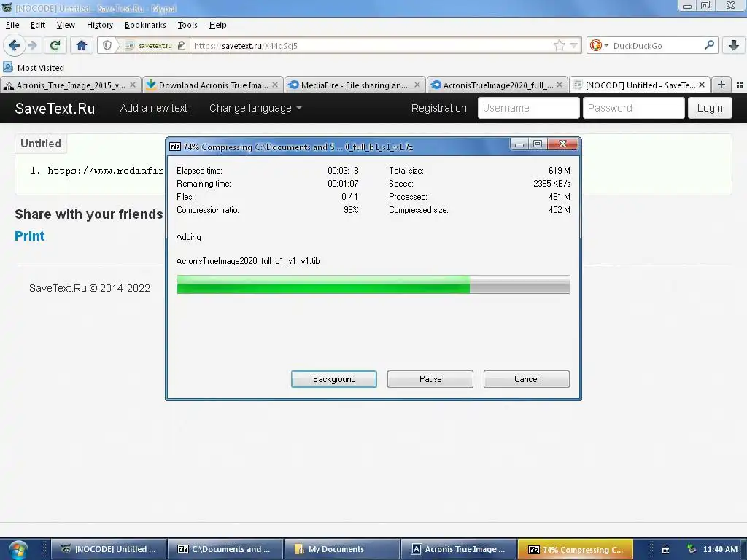Open the History menu
Image resolution: width=747 pixels, height=560 pixels.
99,25
